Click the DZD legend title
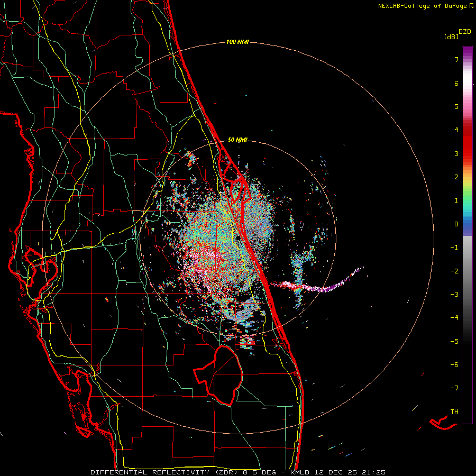 tap(464, 32)
